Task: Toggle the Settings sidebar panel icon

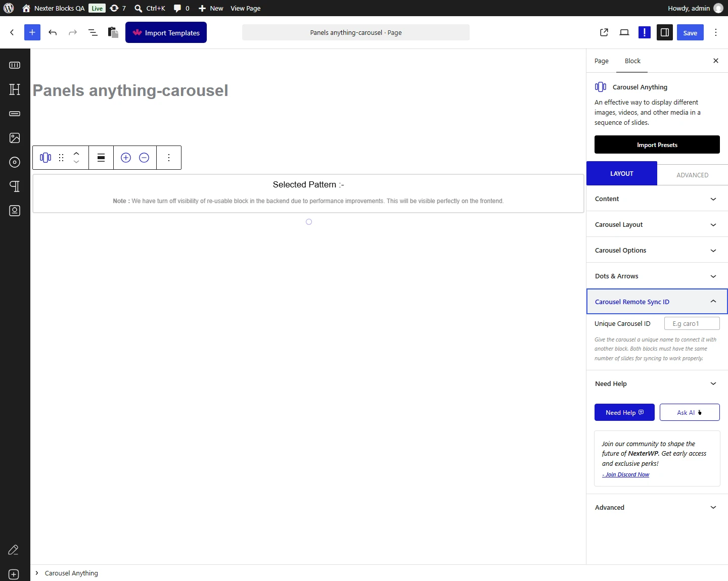Action: pos(665,32)
